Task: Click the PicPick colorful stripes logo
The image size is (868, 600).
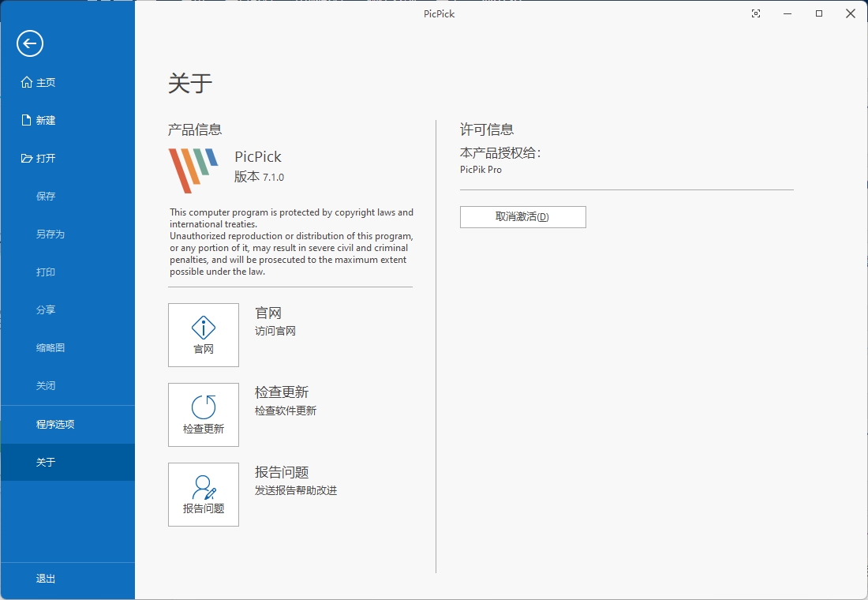Action: [x=193, y=170]
